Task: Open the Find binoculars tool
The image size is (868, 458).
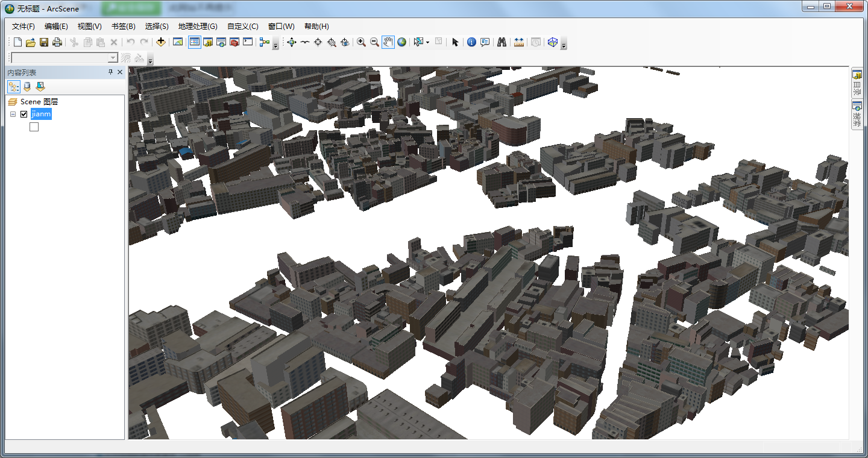Action: click(501, 42)
